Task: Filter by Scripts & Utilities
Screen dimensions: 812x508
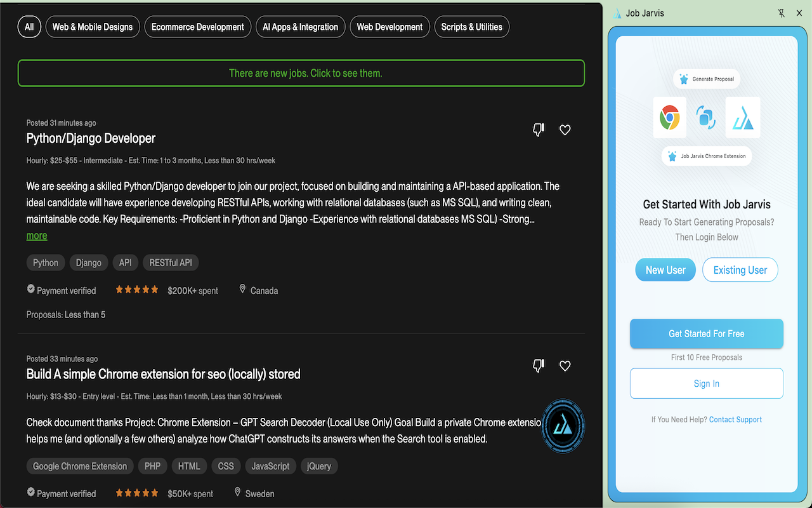Action: pos(472,27)
